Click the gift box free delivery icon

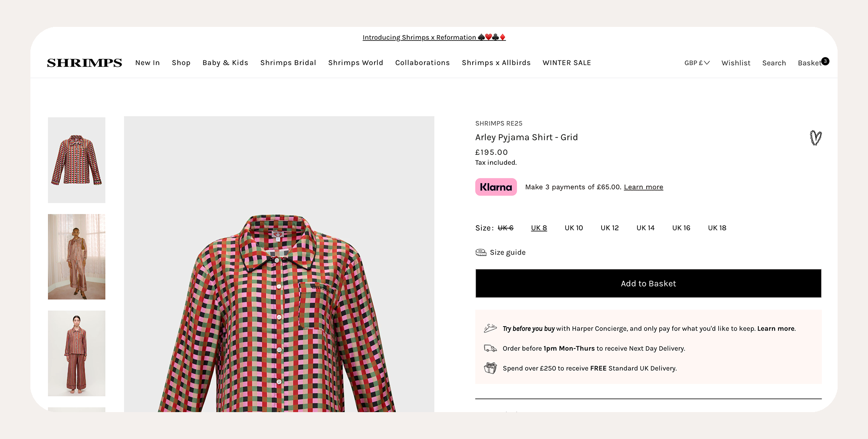(490, 368)
